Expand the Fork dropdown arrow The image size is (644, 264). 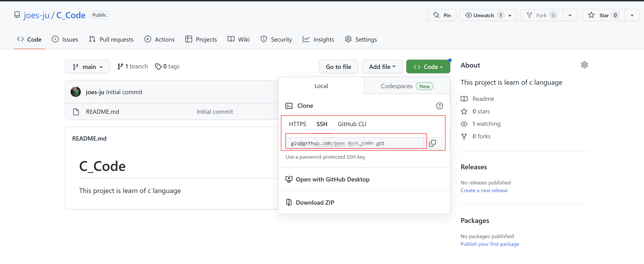570,15
